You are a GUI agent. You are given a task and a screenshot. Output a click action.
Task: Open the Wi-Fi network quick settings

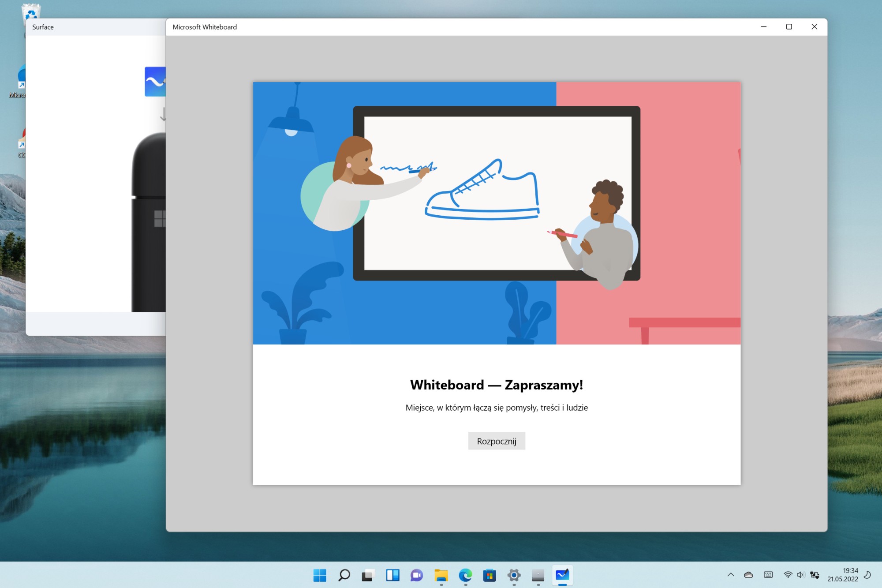point(788,575)
